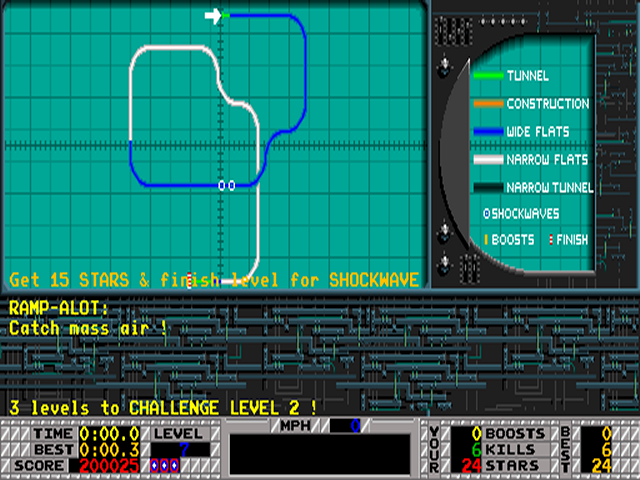
Task: Click the right shockwave marker on the track
Action: click(x=232, y=186)
